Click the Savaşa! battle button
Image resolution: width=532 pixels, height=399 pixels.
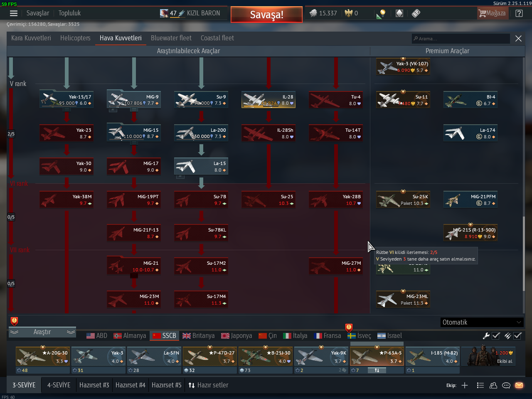(266, 15)
